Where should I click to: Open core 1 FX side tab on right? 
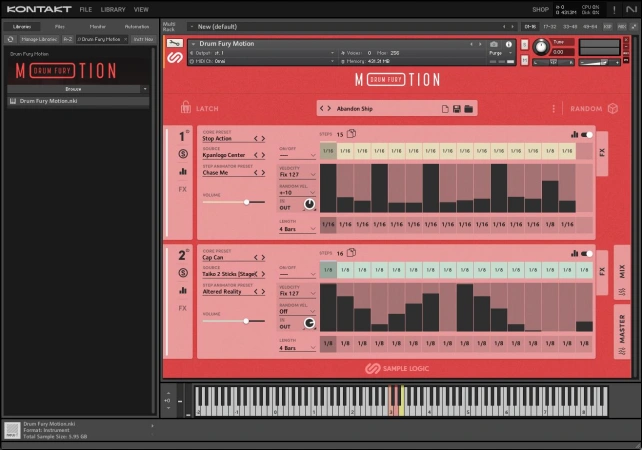602,153
